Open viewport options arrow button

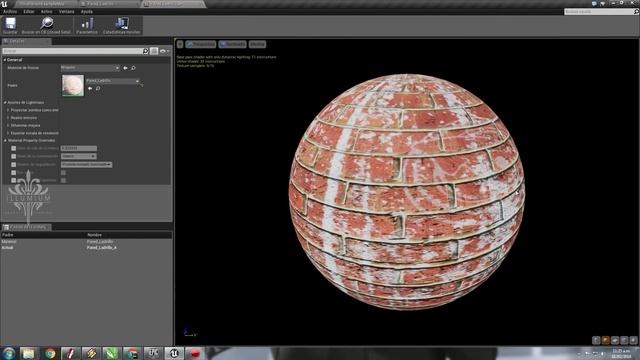click(180, 44)
